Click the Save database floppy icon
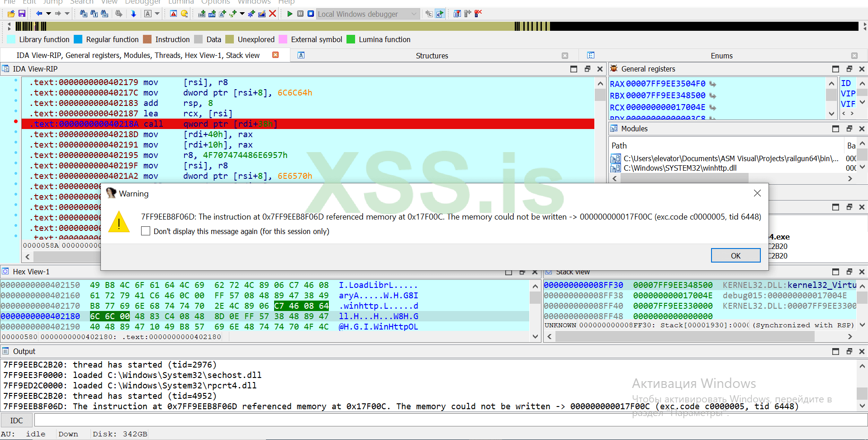Image resolution: width=868 pixels, height=440 pixels. 22,14
